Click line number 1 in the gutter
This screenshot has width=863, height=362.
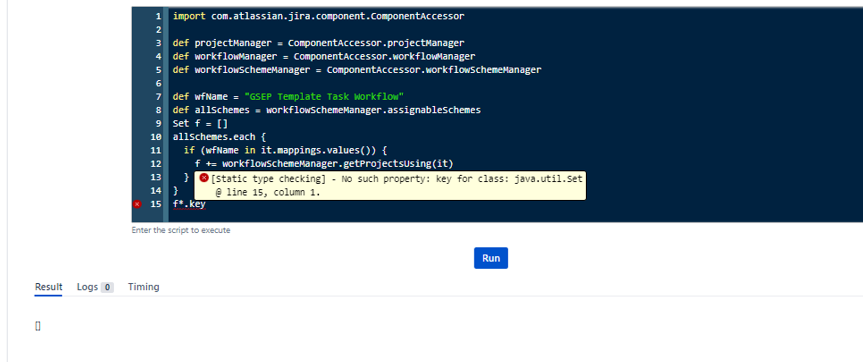159,16
